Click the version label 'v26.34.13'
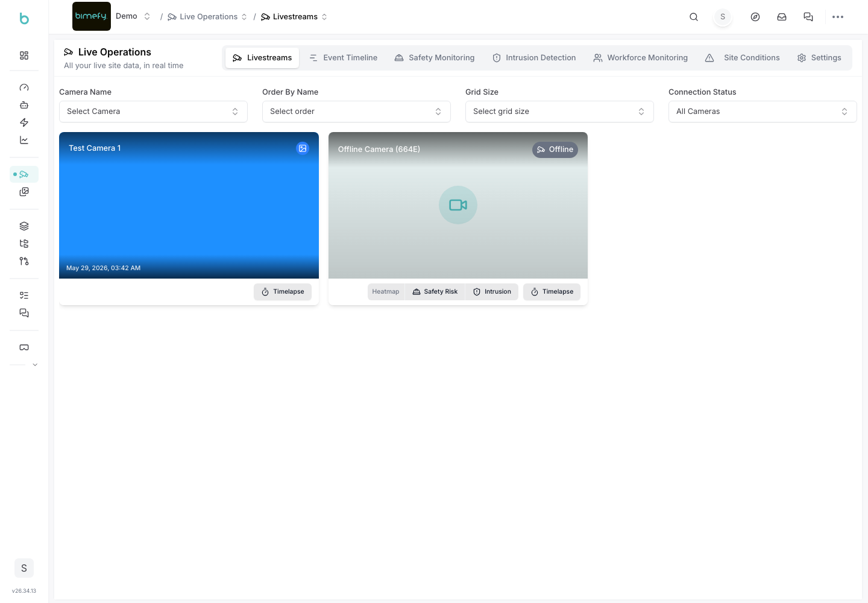 [x=24, y=591]
